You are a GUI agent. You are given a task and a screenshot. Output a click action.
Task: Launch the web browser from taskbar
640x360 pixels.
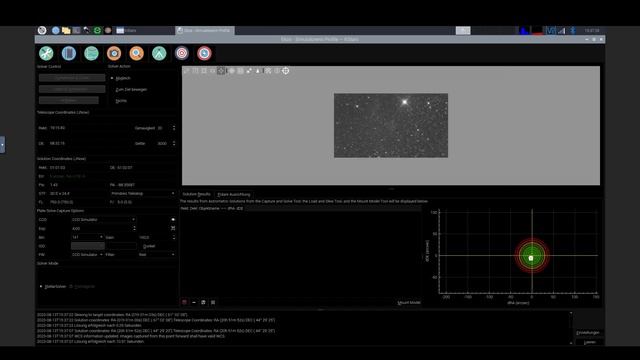56,30
